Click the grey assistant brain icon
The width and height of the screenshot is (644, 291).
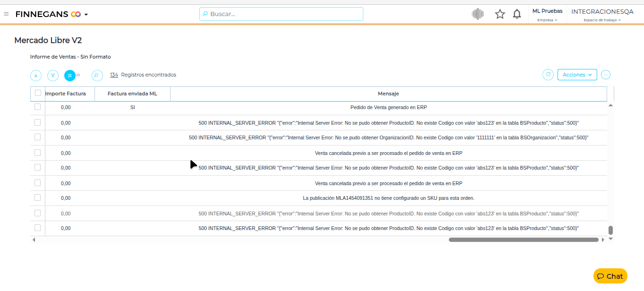pyautogui.click(x=478, y=14)
